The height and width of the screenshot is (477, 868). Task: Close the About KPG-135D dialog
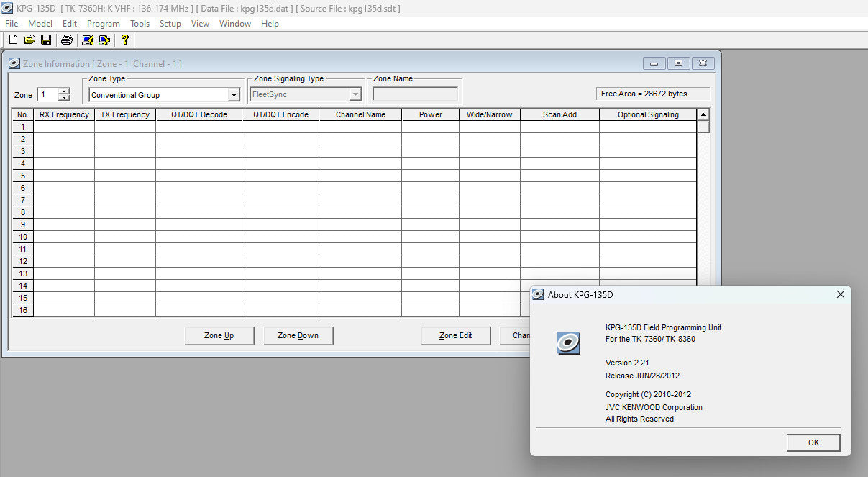click(x=840, y=294)
